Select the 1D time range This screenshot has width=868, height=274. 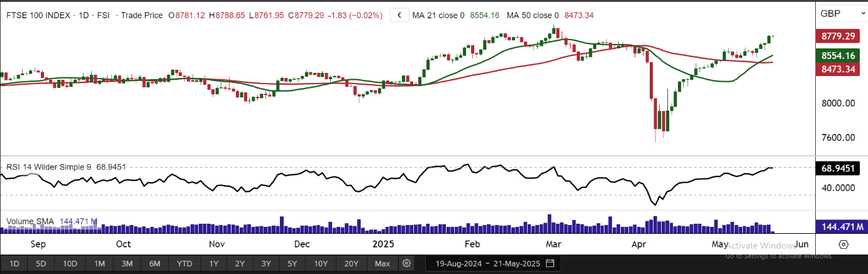tap(14, 263)
